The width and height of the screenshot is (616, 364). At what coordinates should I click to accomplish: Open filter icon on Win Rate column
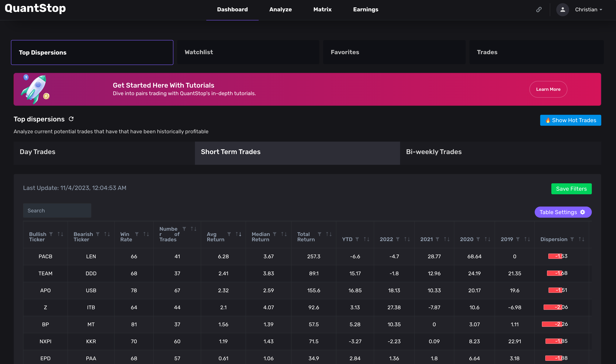(x=137, y=234)
